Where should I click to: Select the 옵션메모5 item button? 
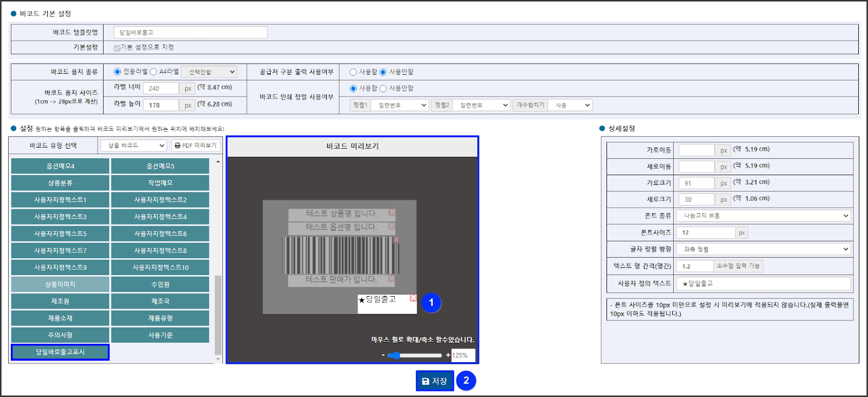tap(160, 166)
